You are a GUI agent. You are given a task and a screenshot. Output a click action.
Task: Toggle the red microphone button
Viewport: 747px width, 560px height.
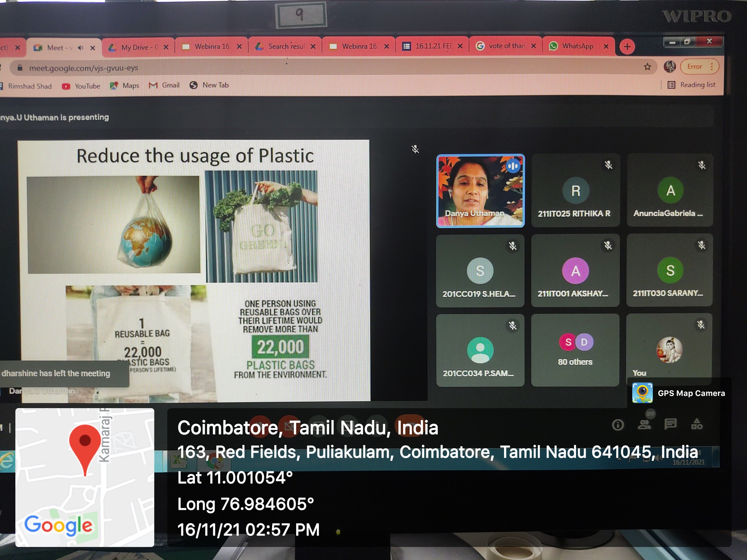click(x=260, y=426)
